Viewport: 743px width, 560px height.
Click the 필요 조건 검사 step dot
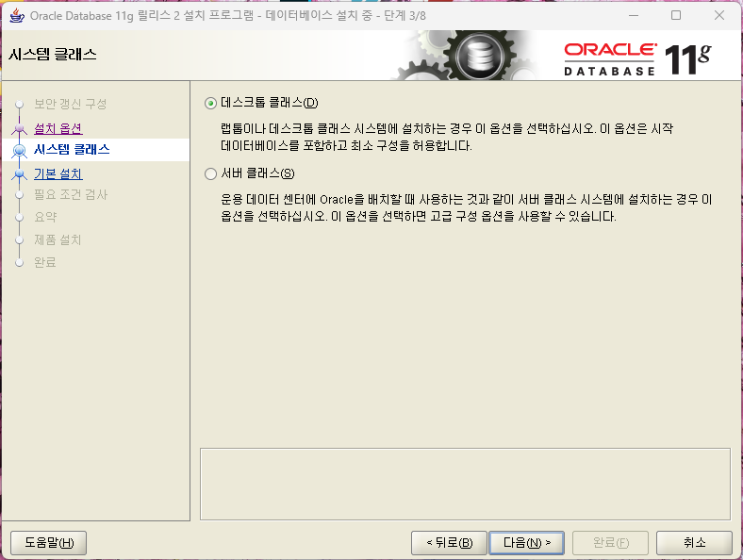[x=20, y=195]
